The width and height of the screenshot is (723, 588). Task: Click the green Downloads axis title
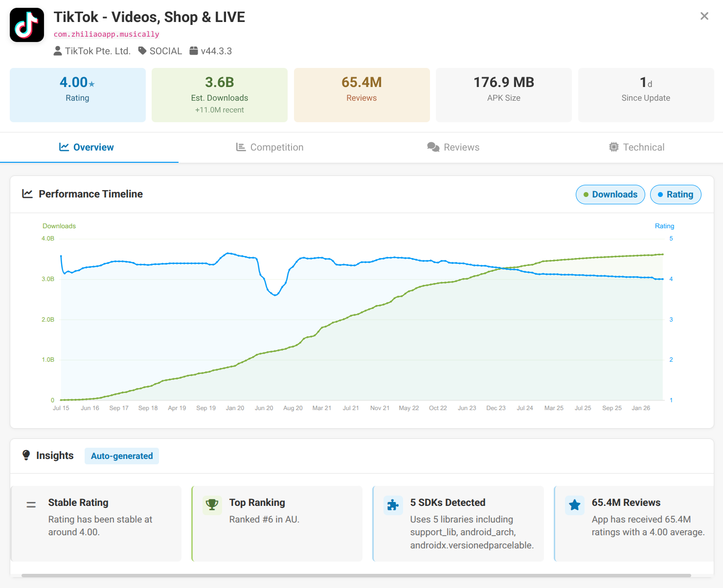59,226
